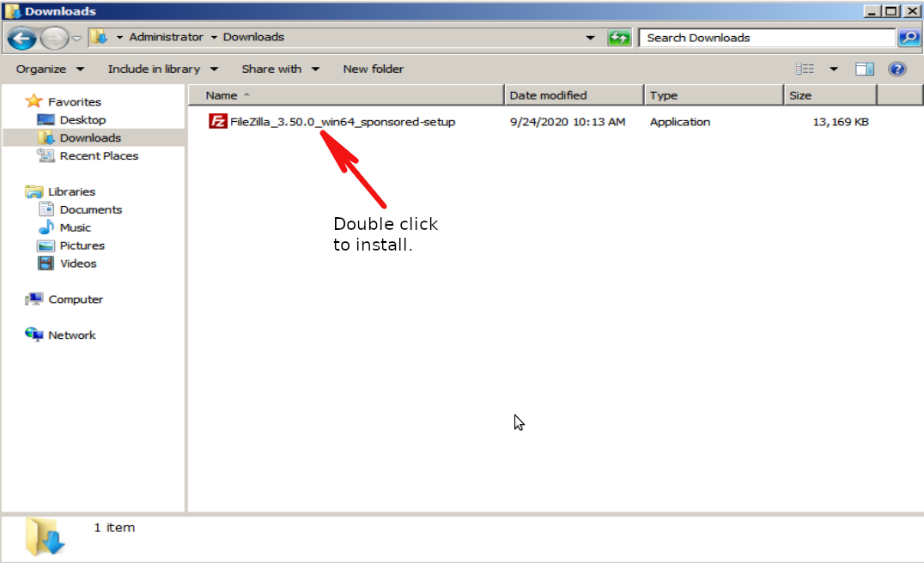Click the search magnifier icon
Viewport: 924px width, 563px height.
point(909,38)
